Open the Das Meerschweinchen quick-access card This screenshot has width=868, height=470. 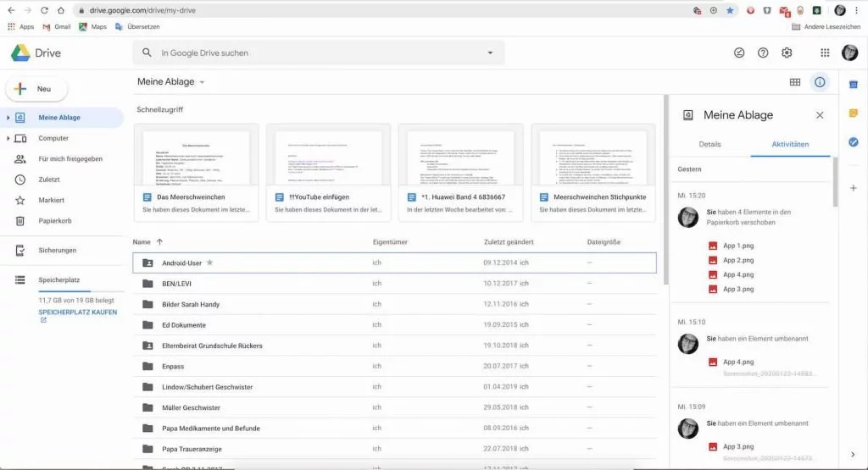196,173
